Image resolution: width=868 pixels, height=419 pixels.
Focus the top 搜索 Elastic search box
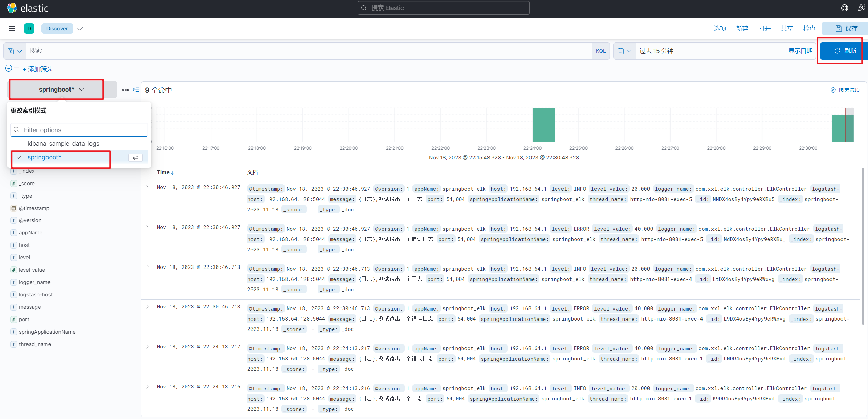(443, 8)
